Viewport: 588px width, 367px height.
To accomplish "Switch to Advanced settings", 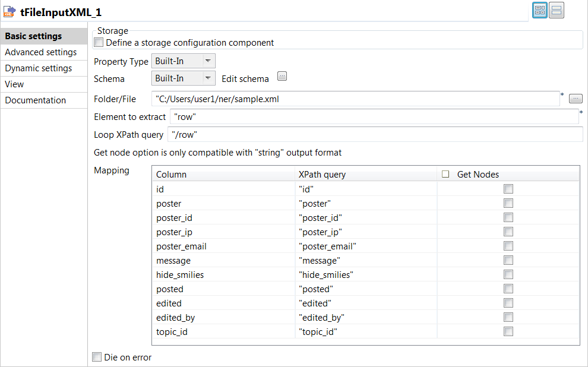I will tap(40, 52).
